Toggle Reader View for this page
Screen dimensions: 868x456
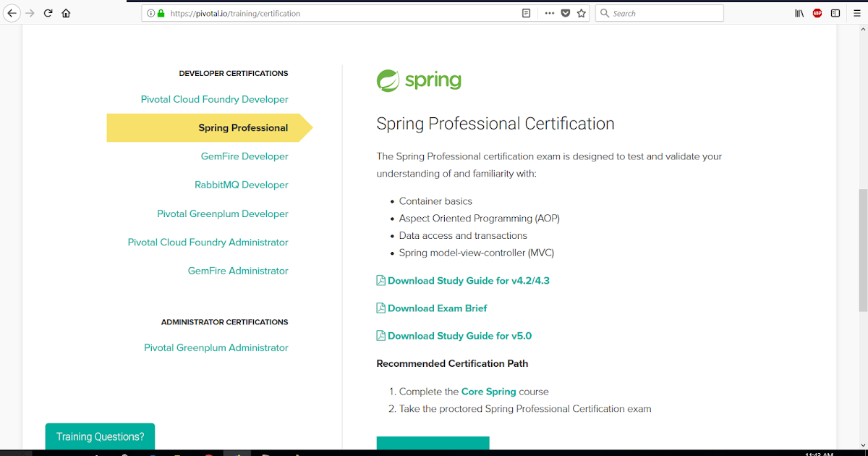click(x=526, y=12)
